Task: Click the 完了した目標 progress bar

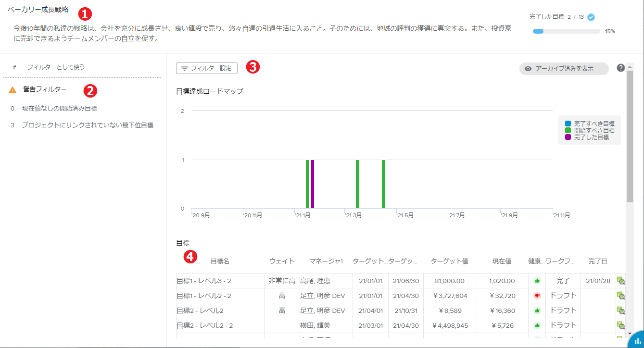Action: coord(566,31)
